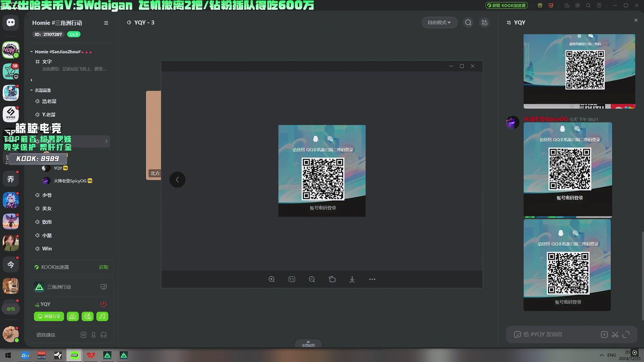This screenshot has height=362, width=644.
Task: Click the search icon next to 自由模式
Action: click(468, 22)
